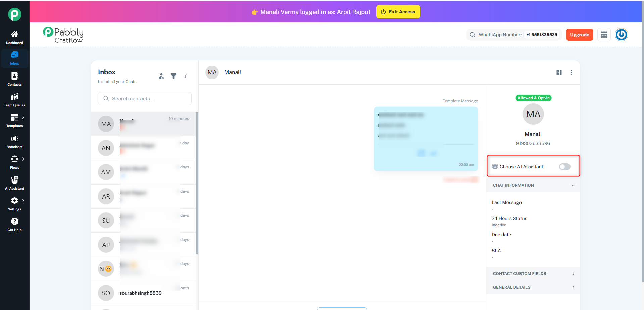Open the inbox filter funnel icon
This screenshot has width=644, height=310.
[174, 76]
